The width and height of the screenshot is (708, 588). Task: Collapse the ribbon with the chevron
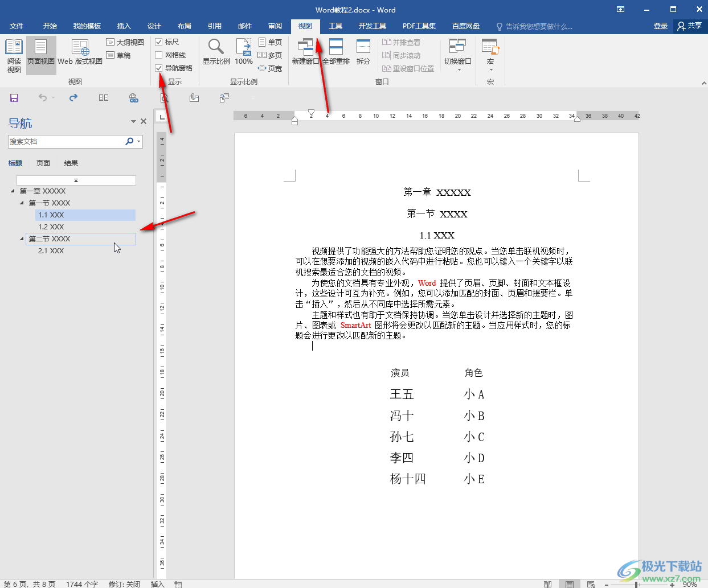point(703,83)
